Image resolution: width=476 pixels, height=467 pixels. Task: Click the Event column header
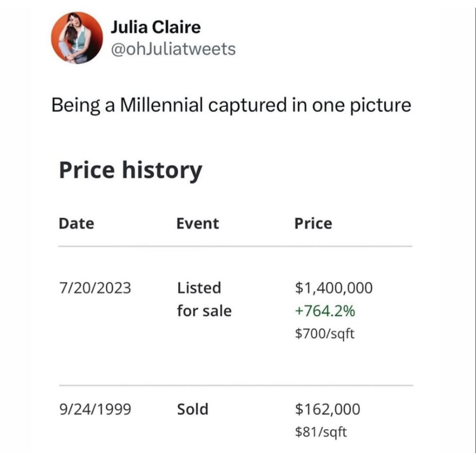pyautogui.click(x=198, y=224)
